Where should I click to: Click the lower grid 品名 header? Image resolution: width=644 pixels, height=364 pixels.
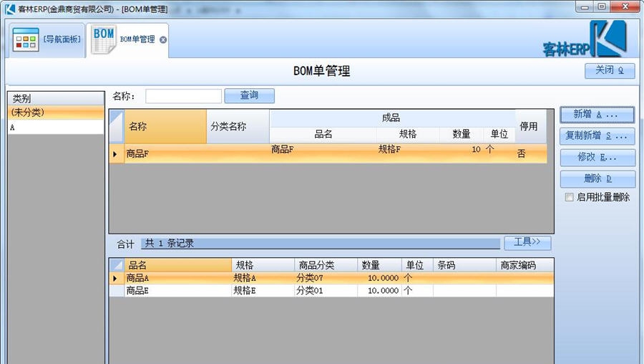tap(178, 265)
